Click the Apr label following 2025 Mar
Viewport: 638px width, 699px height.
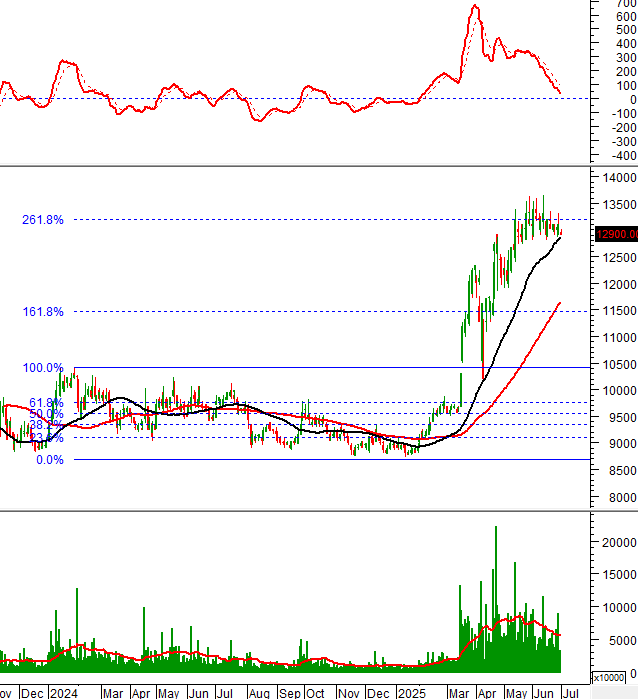[x=487, y=694]
